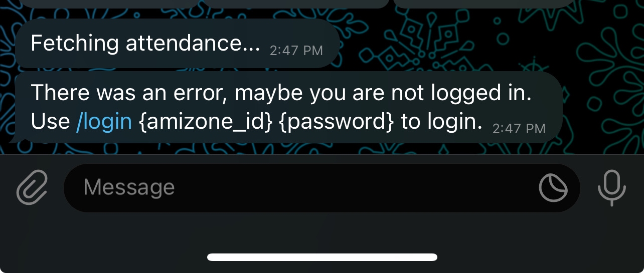Image resolution: width=644 pixels, height=273 pixels.
Task: Tap the {password} placeholder text
Action: point(336,122)
